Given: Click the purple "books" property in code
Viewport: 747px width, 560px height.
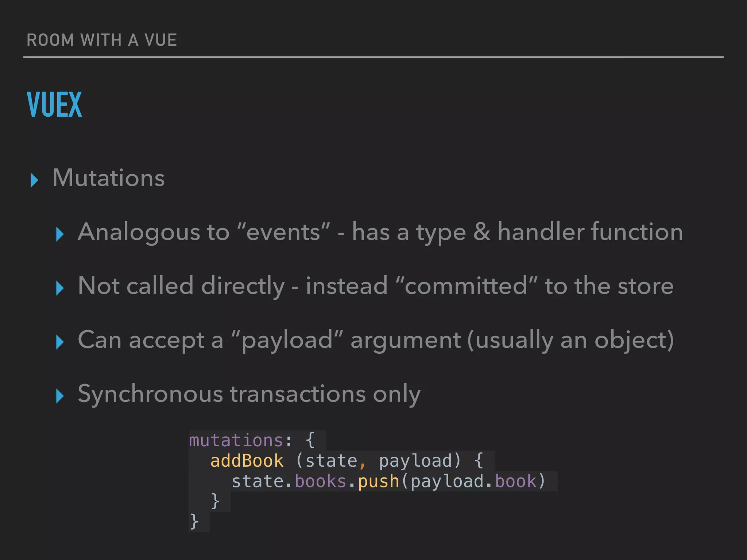Looking at the screenshot, I should pyautogui.click(x=320, y=481).
